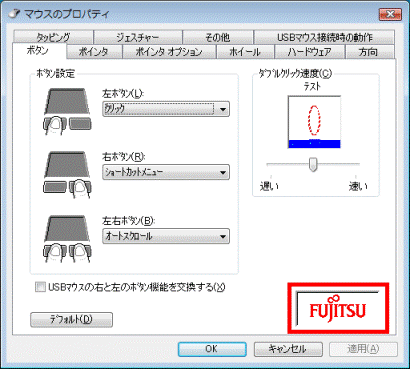Select the ボタン tab
This screenshot has height=369, width=410.
pos(38,51)
